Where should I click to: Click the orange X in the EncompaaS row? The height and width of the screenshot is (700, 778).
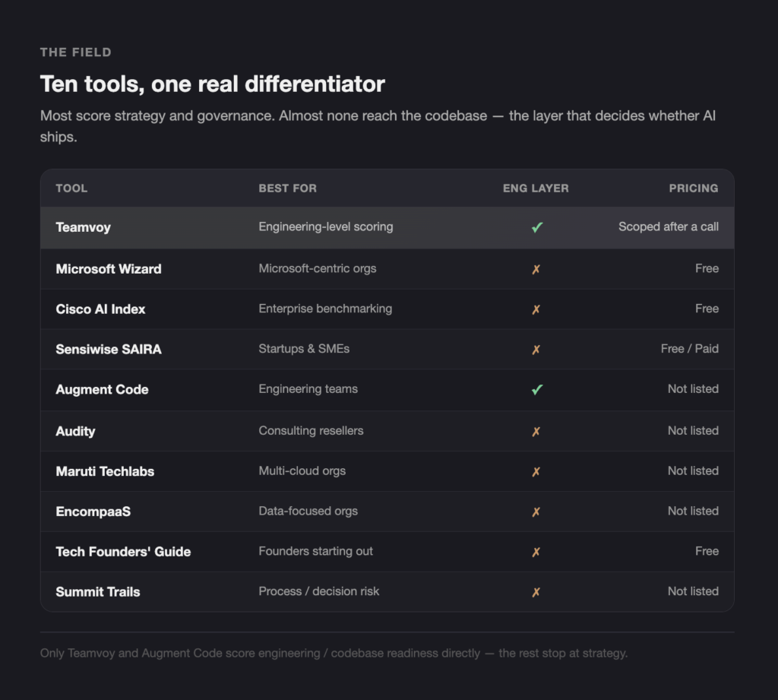click(x=536, y=512)
